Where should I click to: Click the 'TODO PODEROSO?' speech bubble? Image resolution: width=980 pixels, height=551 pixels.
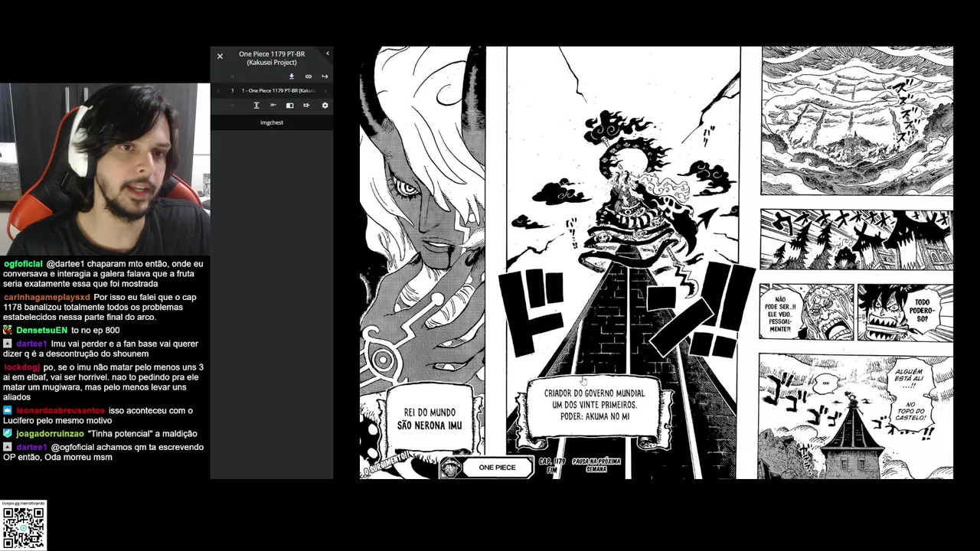click(x=921, y=311)
